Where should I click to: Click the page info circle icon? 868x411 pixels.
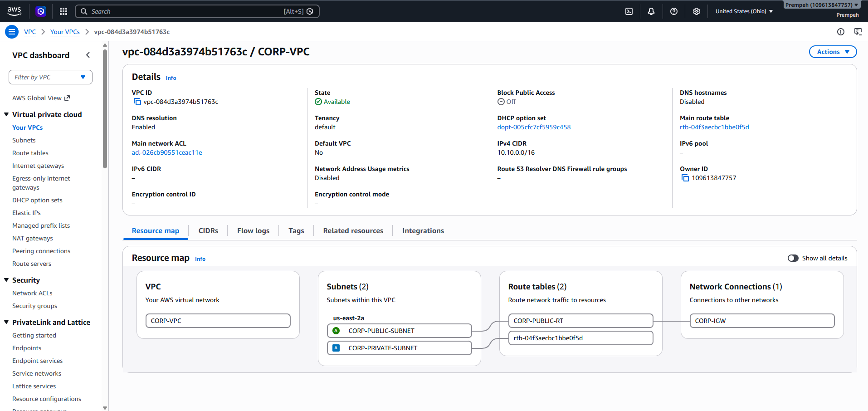841,32
